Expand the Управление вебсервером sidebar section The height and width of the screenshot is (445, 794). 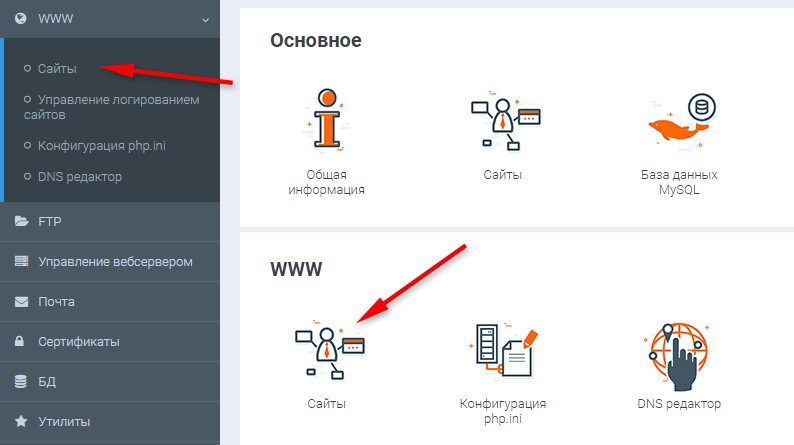115,262
